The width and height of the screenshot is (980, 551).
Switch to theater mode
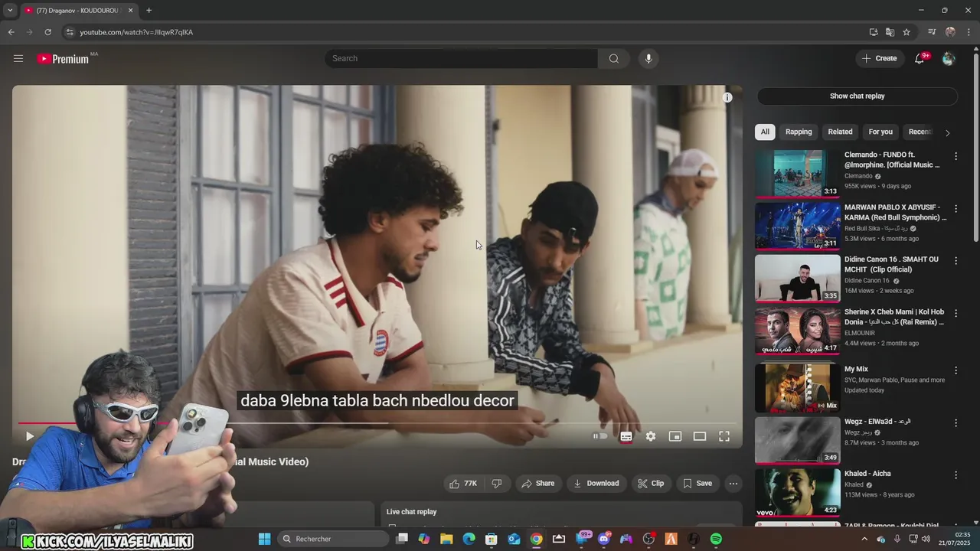[700, 436]
